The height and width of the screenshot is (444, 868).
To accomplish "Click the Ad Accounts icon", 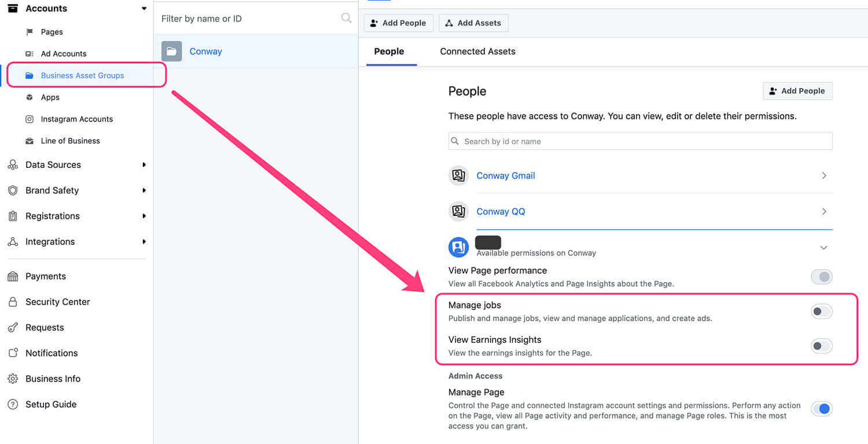I will coord(30,54).
